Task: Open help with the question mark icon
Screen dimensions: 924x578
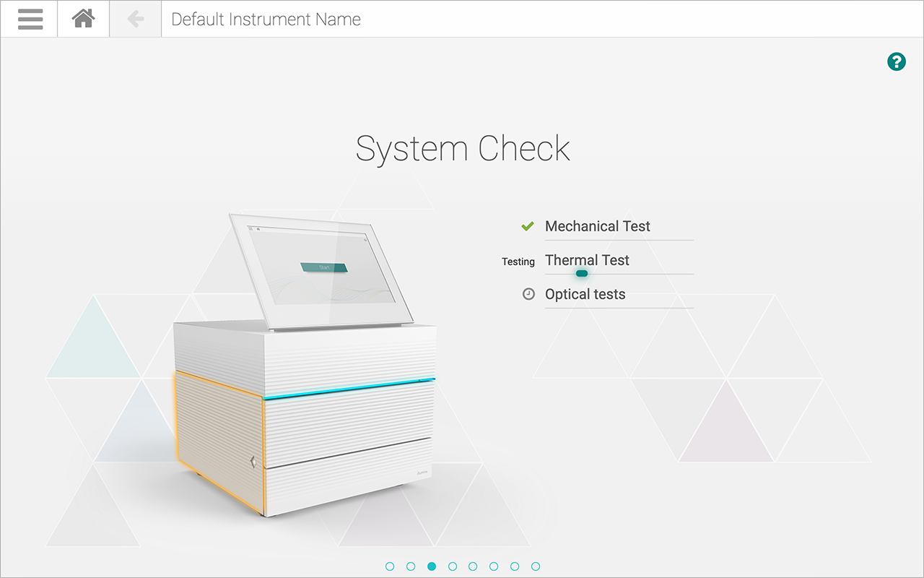Action: pyautogui.click(x=896, y=62)
